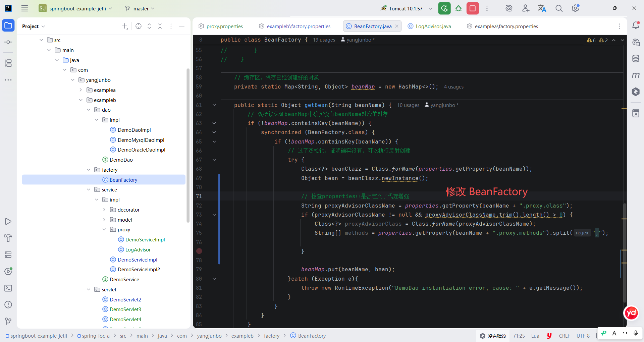Open the Database tool window
This screenshot has height=342, width=644.
[636, 59]
